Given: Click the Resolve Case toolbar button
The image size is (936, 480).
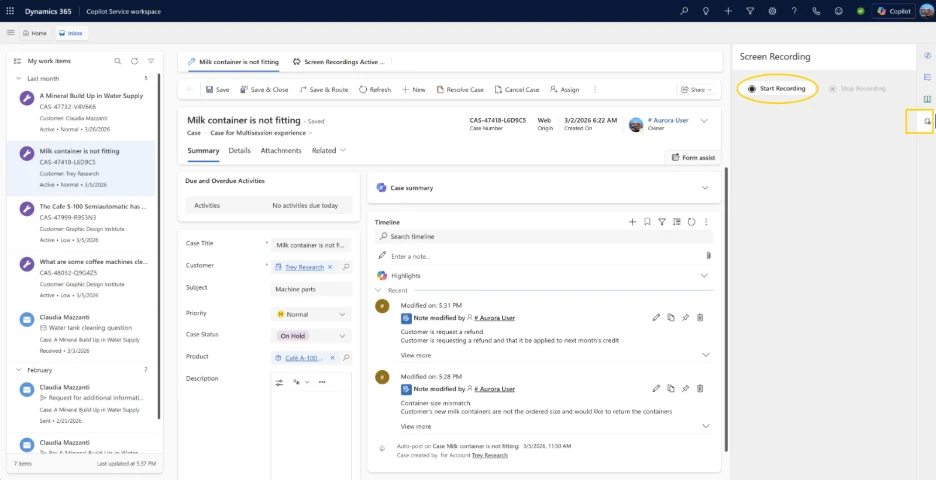Looking at the screenshot, I should pyautogui.click(x=460, y=89).
